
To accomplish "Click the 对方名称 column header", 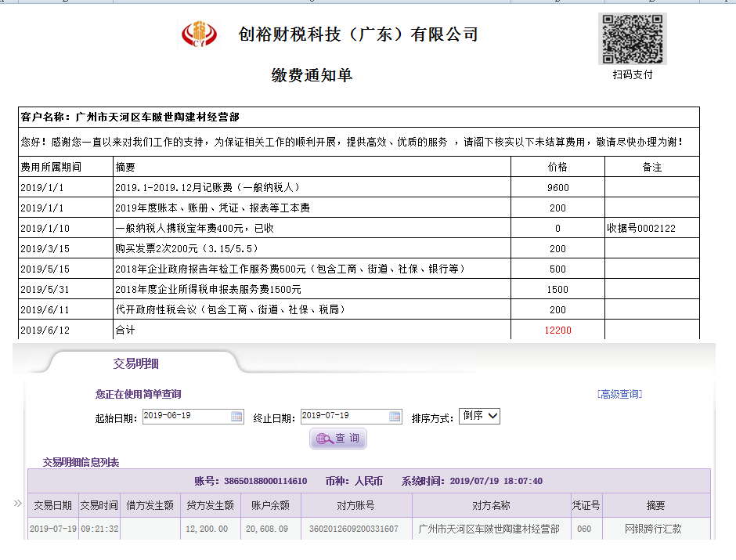I will [492, 505].
